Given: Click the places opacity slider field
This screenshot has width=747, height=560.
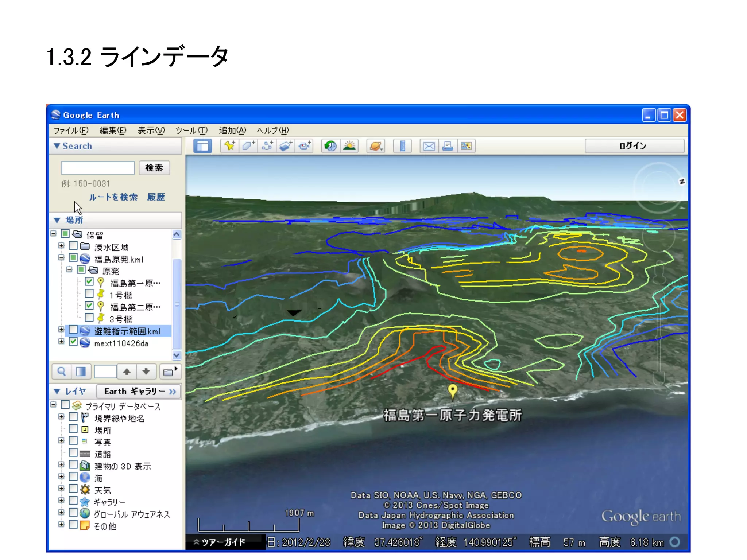Looking at the screenshot, I should click(x=105, y=372).
